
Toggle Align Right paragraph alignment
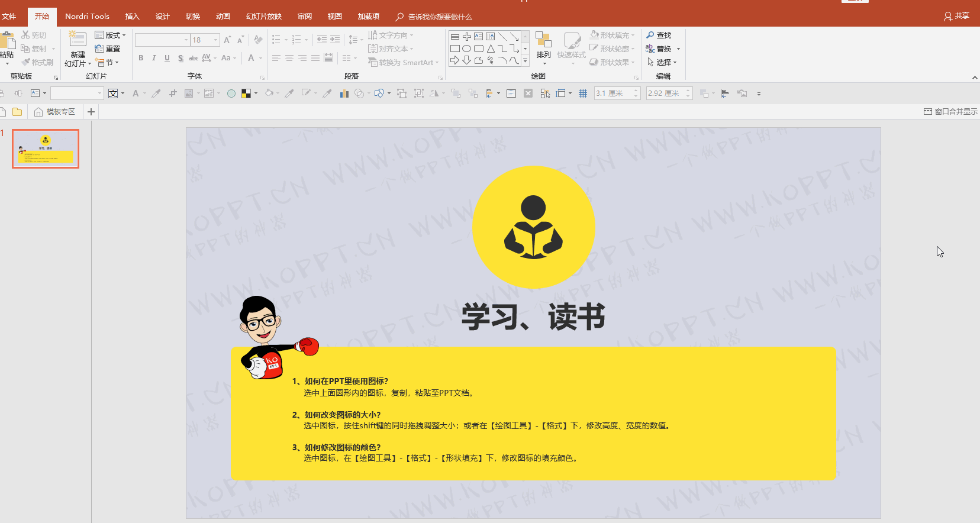[x=302, y=58]
